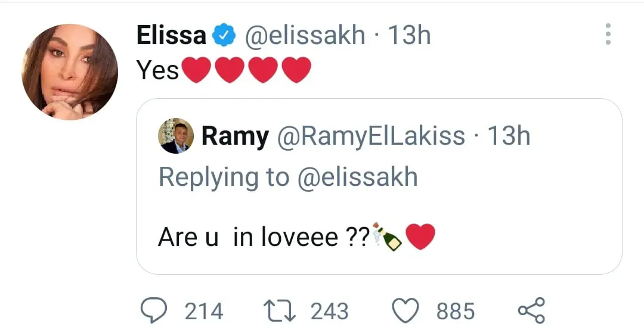Open the 13h timestamp on Ramy's tweet
The width and height of the screenshot is (644, 330).
509,136
